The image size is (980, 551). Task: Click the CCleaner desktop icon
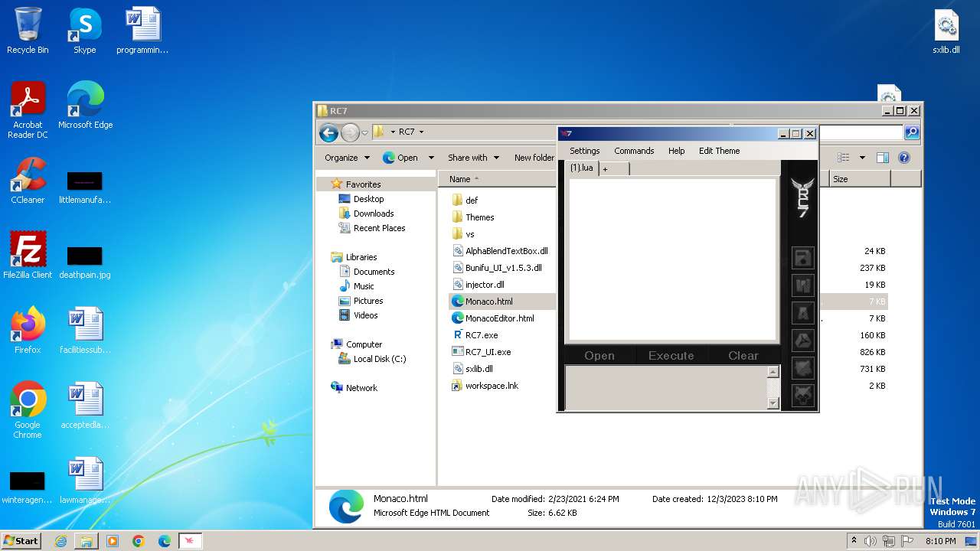tap(28, 181)
